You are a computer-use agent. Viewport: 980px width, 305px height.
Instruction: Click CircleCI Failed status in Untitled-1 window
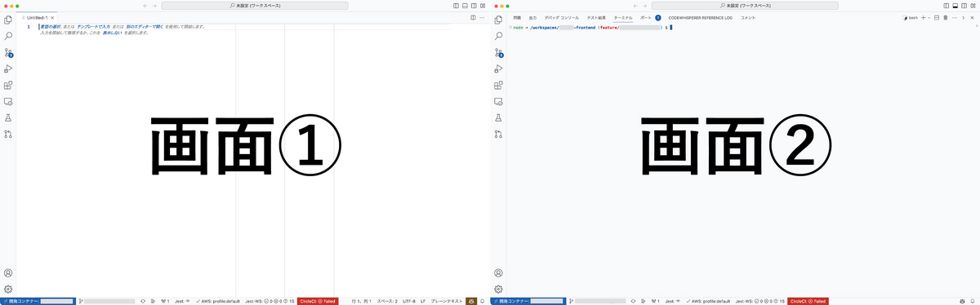click(x=318, y=301)
